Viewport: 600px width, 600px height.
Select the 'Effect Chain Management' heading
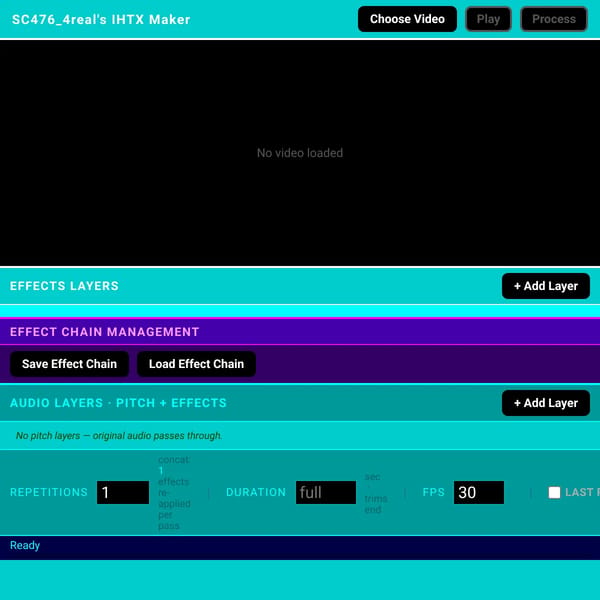pos(104,332)
